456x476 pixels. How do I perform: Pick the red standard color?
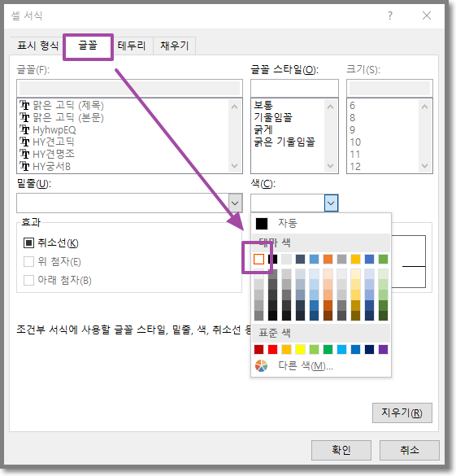pyautogui.click(x=272, y=349)
